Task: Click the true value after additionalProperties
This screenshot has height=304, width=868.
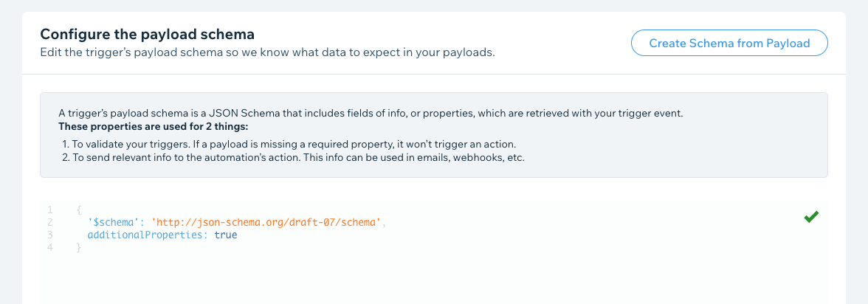Action: 225,235
